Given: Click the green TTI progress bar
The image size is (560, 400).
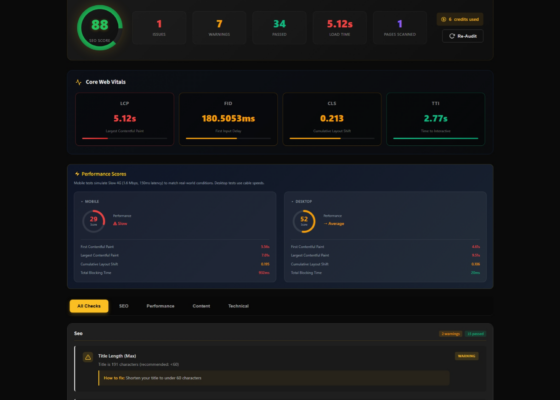Looking at the screenshot, I should [x=435, y=138].
